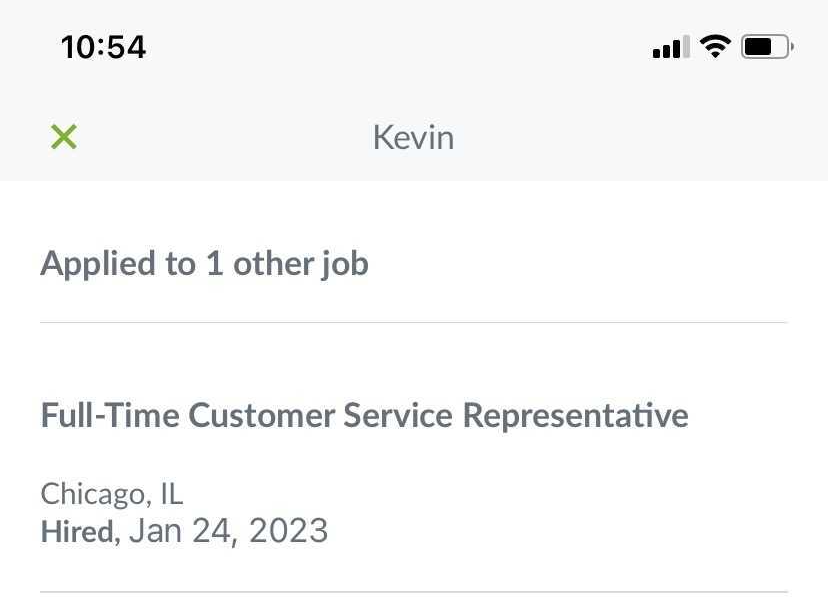Tap the divider line under Applied heading

tap(414, 322)
